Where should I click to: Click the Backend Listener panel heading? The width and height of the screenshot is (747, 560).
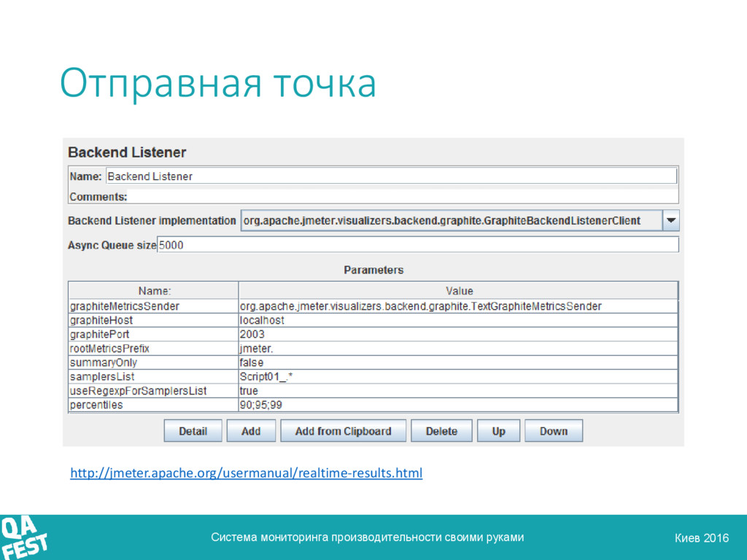tap(127, 152)
